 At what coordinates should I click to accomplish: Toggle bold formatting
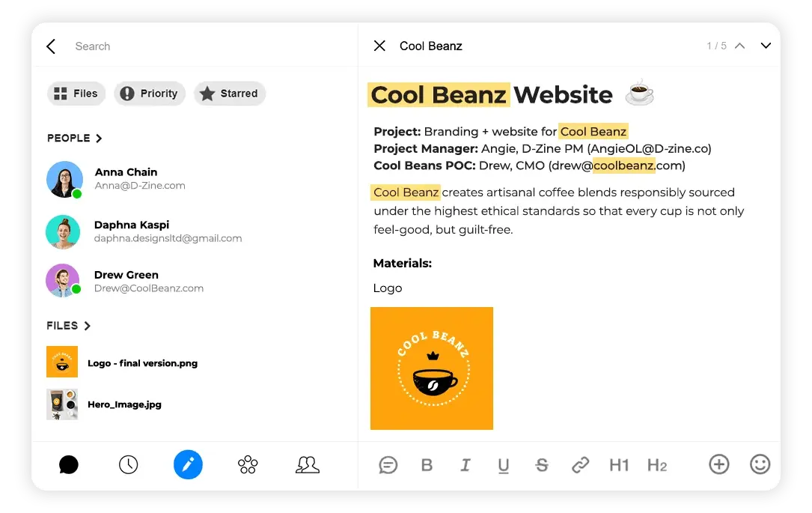pos(427,465)
